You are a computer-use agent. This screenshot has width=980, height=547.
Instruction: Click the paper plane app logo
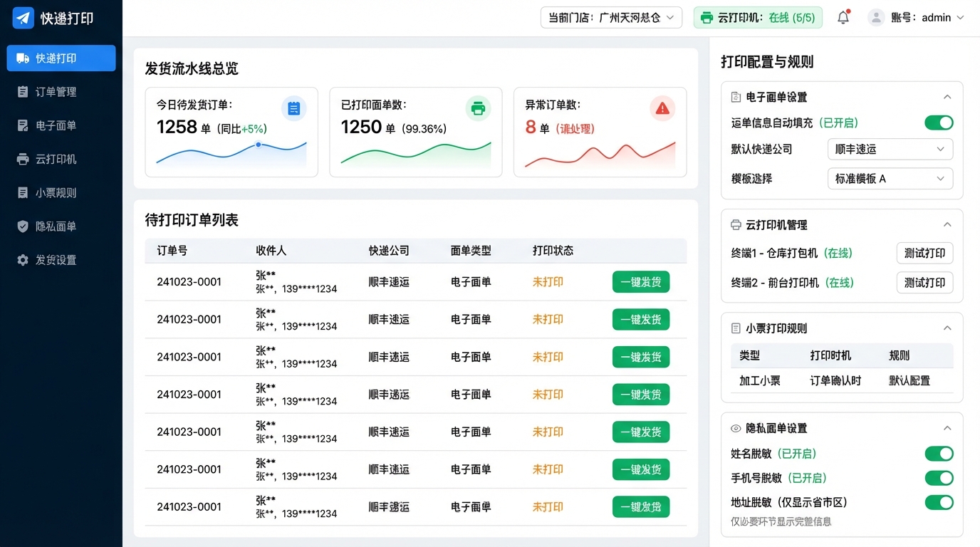24,19
